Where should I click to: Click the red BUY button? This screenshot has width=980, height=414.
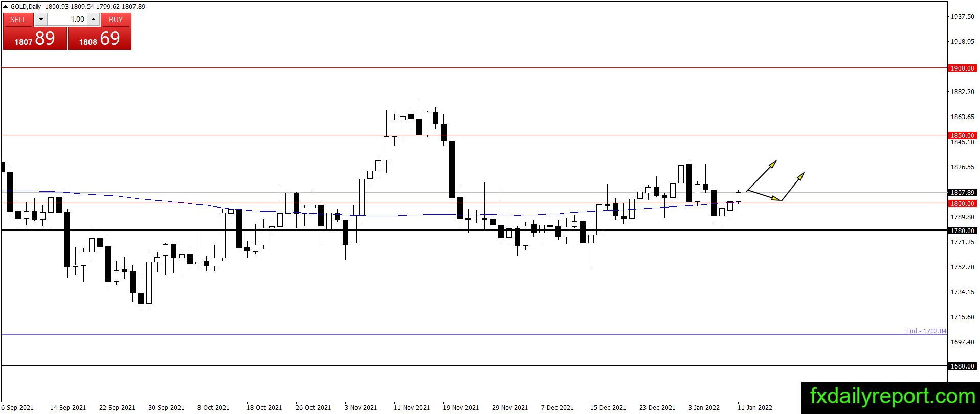(x=116, y=19)
